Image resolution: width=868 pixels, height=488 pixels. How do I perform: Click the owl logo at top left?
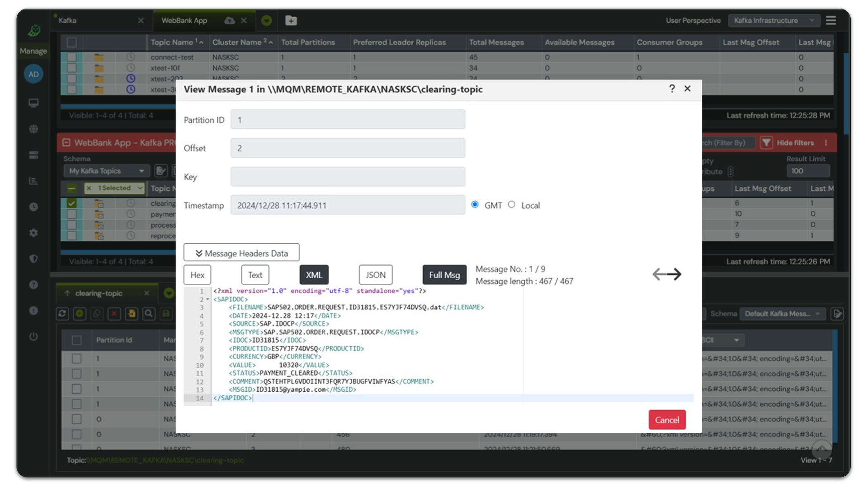pos(34,30)
